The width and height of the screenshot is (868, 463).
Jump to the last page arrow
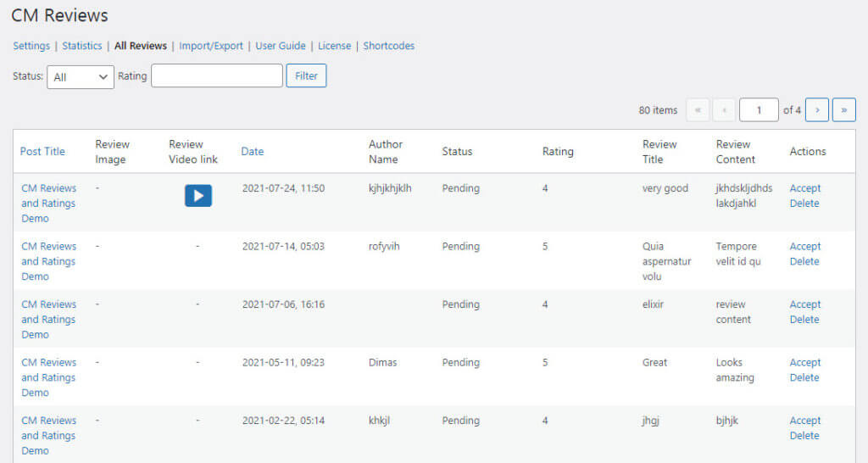tap(844, 109)
